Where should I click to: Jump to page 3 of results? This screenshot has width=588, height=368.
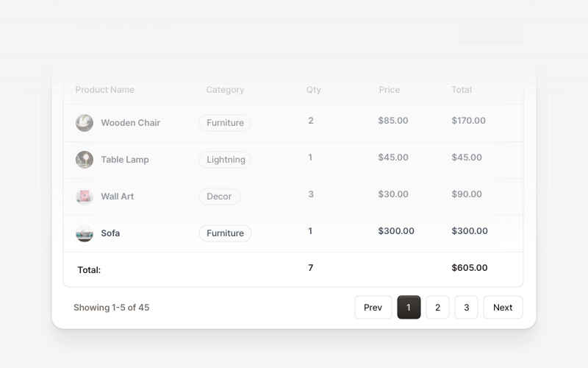(x=467, y=307)
